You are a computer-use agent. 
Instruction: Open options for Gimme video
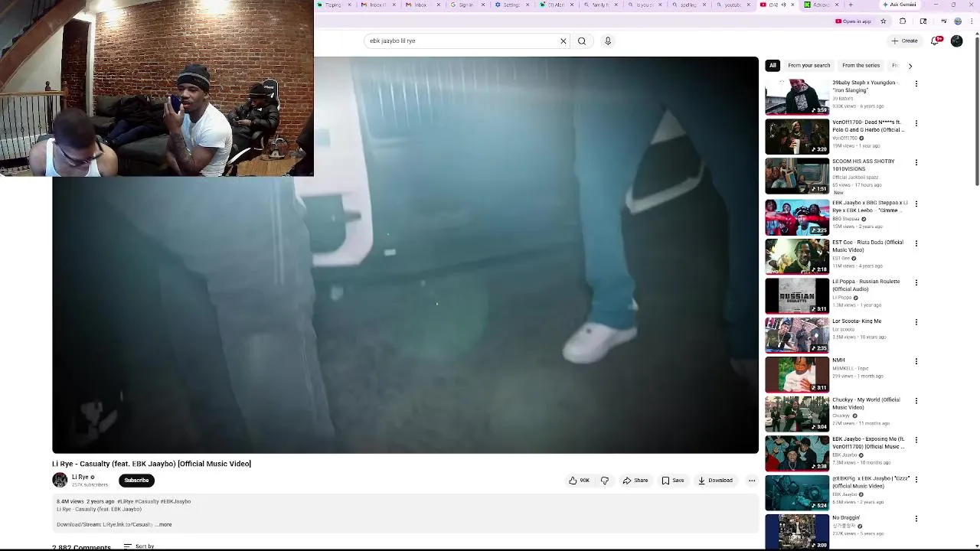point(916,204)
